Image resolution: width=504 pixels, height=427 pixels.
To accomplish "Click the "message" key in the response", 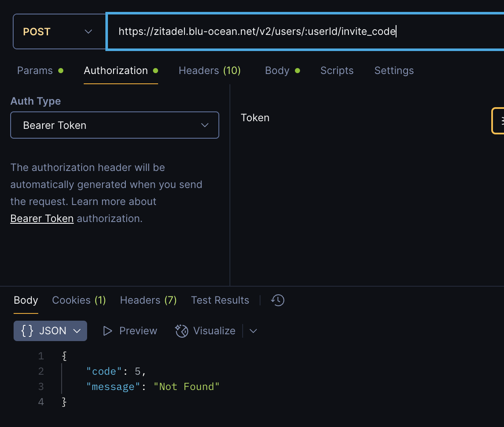I will [x=113, y=387].
